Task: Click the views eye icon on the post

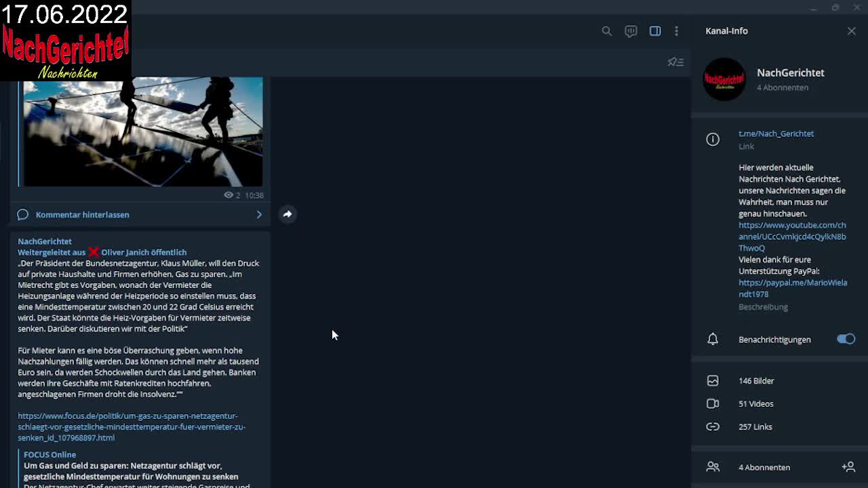Action: point(229,195)
